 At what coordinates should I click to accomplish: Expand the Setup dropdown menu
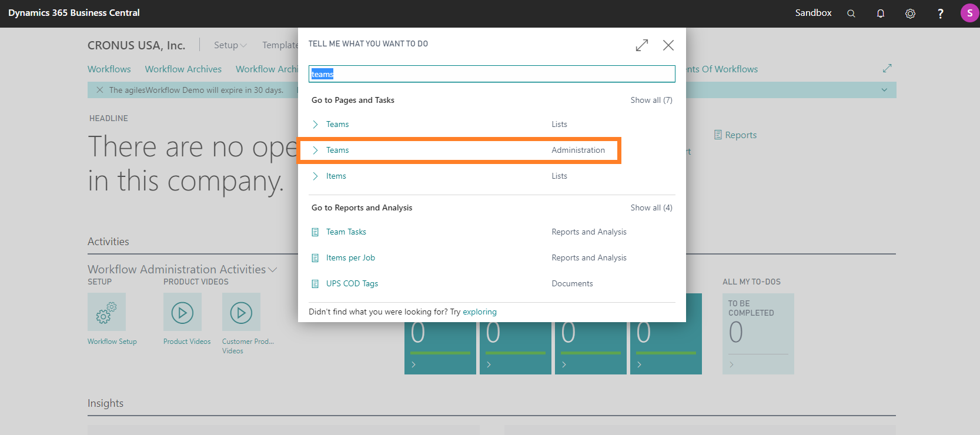[230, 45]
